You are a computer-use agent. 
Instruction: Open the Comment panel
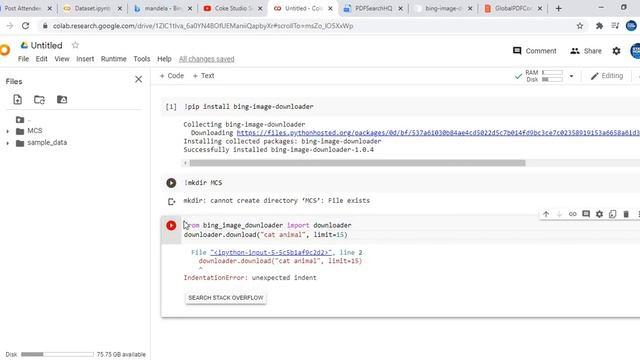(534, 51)
